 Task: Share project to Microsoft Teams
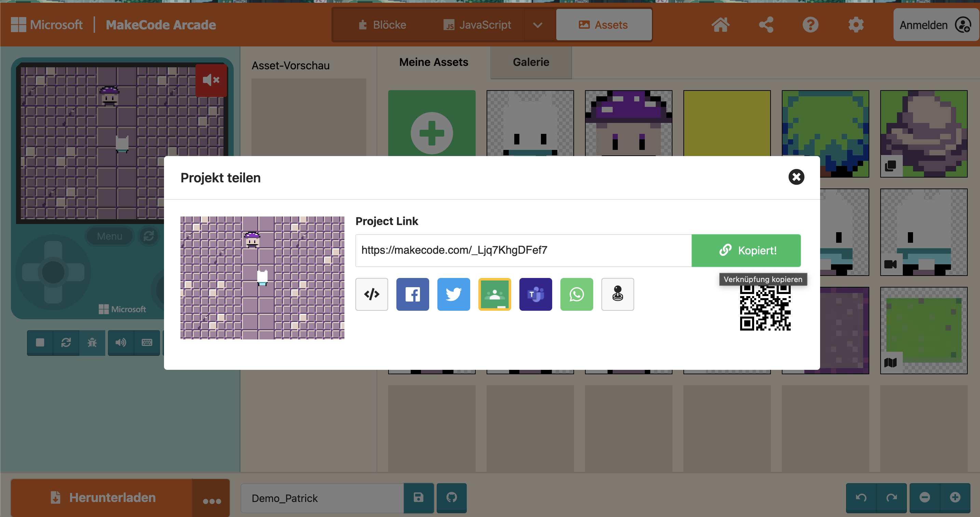tap(535, 294)
